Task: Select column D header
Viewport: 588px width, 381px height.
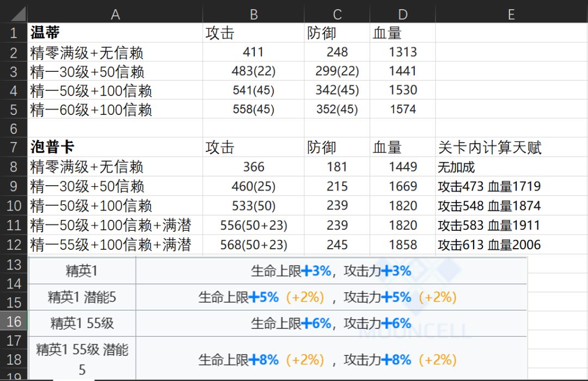Action: (x=403, y=14)
